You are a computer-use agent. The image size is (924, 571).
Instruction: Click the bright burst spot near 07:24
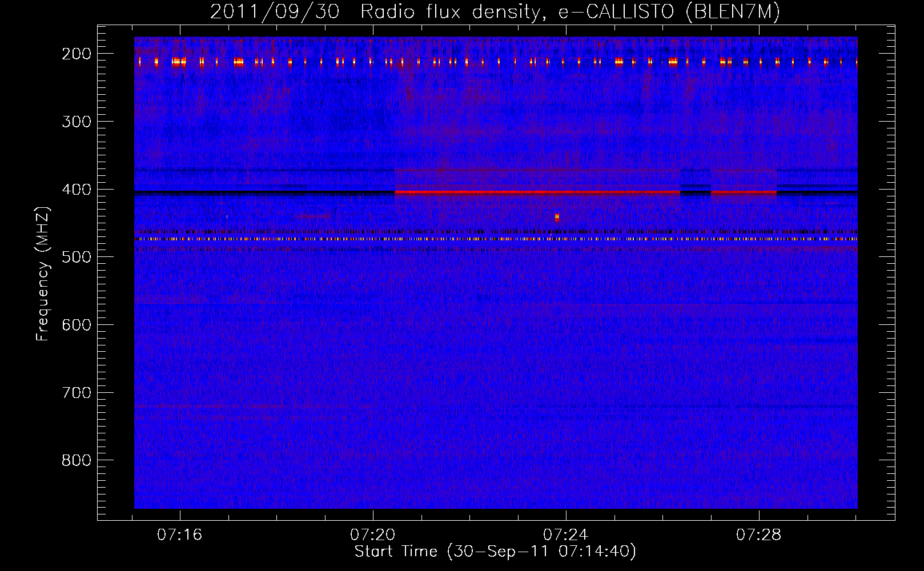557,217
